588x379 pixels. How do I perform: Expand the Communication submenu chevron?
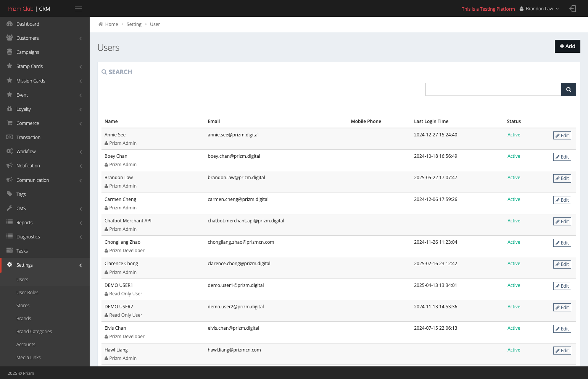81,180
